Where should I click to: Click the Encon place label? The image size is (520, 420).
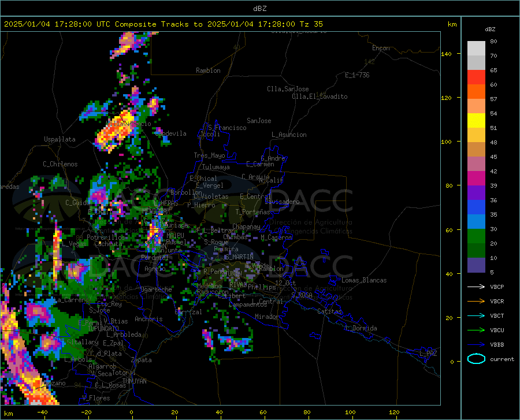pyautogui.click(x=381, y=48)
